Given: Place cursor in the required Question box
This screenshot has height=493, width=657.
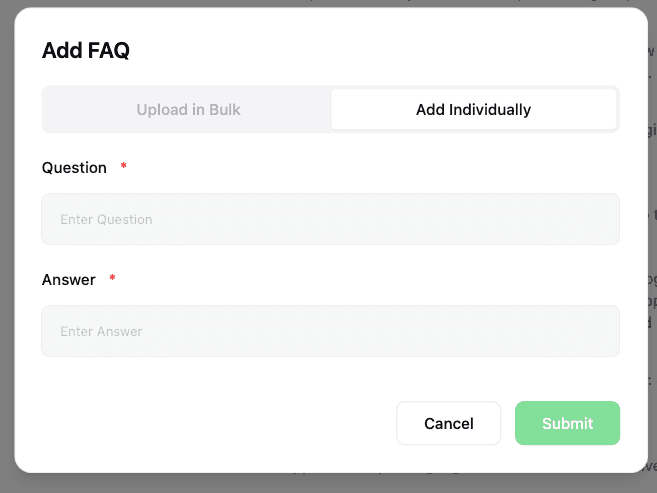Looking at the screenshot, I should 330,219.
